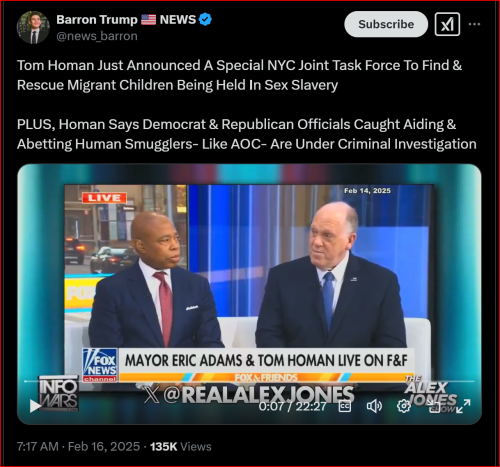Click the American flag emoji in name
500x467 pixels.
click(x=148, y=20)
